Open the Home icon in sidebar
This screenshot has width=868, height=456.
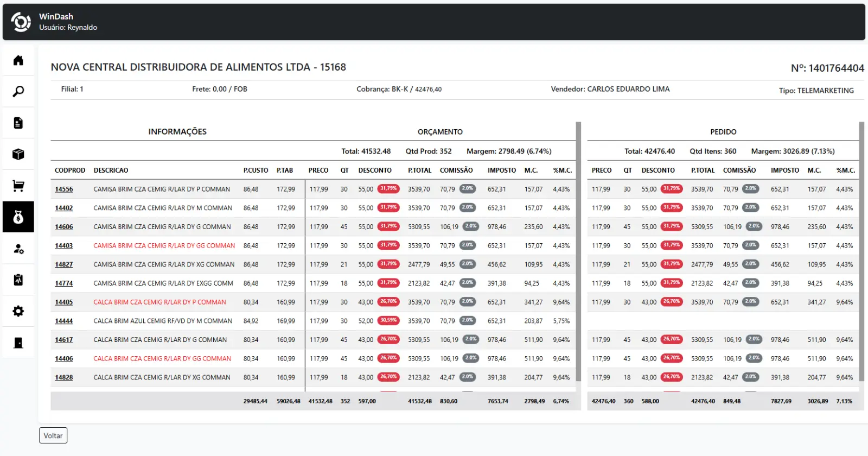[x=18, y=60]
